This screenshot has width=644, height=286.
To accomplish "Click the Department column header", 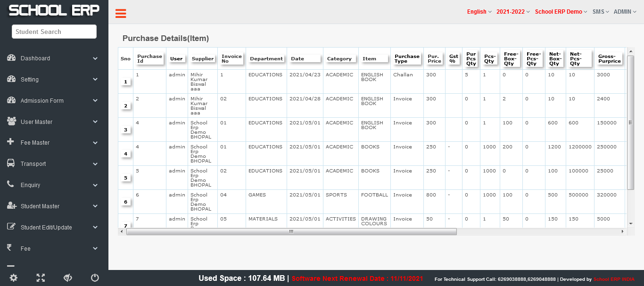I will pyautogui.click(x=266, y=59).
